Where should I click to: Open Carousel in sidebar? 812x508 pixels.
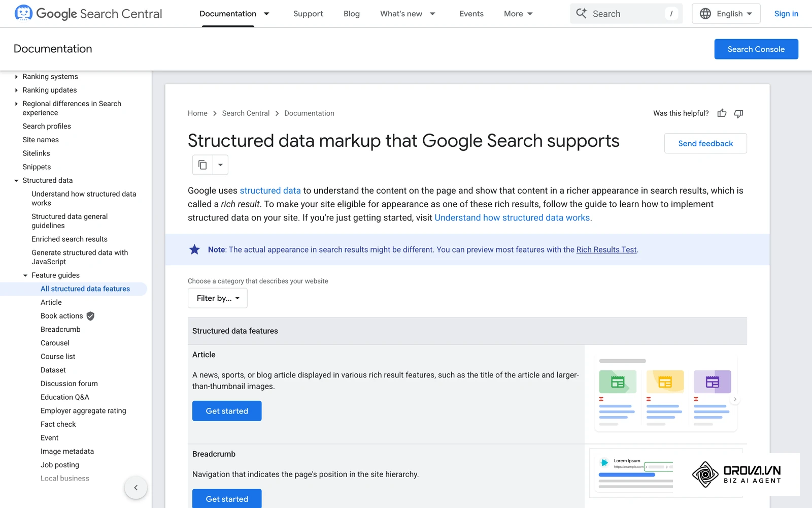pos(55,343)
